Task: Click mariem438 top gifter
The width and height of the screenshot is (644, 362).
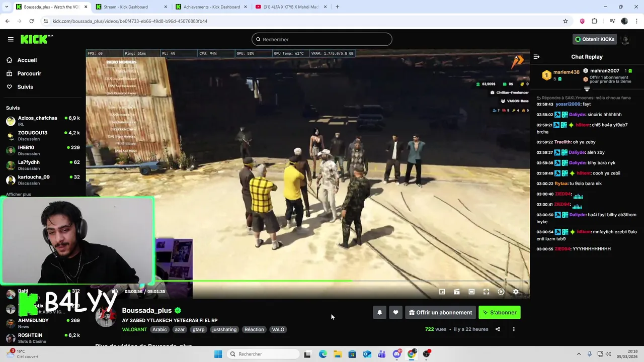Action: click(567, 72)
